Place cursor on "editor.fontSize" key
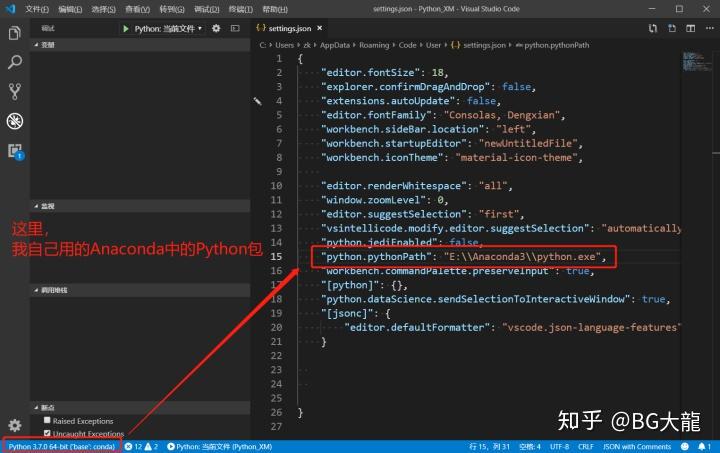Image resolution: width=720 pixels, height=453 pixels. click(x=370, y=73)
